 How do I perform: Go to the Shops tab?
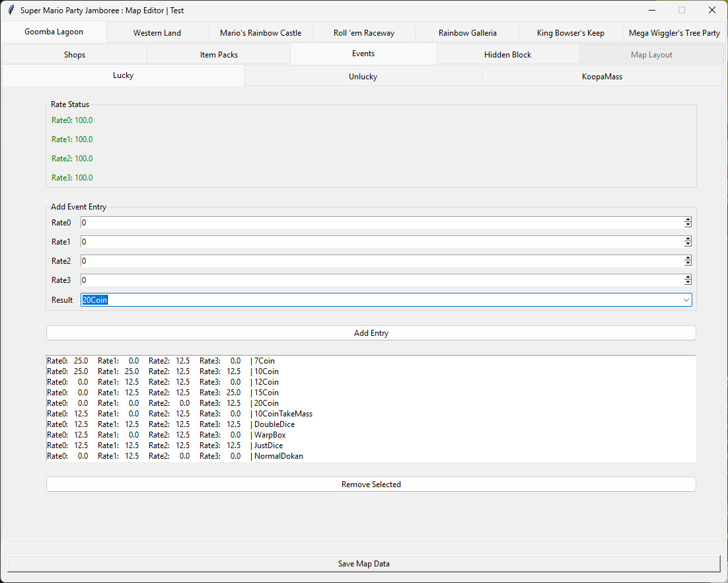[x=75, y=55]
